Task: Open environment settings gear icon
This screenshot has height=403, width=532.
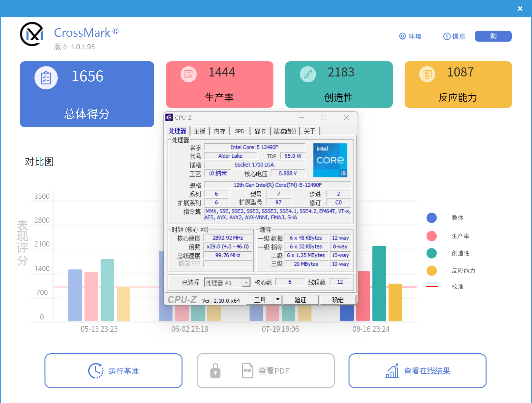Action: coord(402,36)
